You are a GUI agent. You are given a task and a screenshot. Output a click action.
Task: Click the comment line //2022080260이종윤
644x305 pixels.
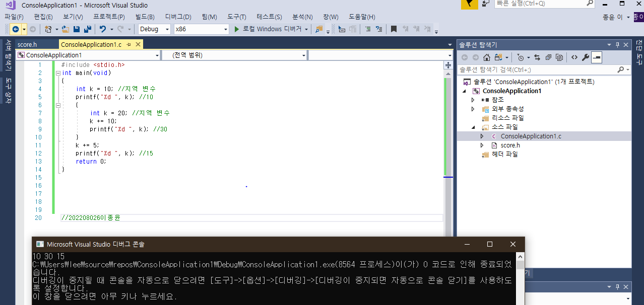pos(91,218)
